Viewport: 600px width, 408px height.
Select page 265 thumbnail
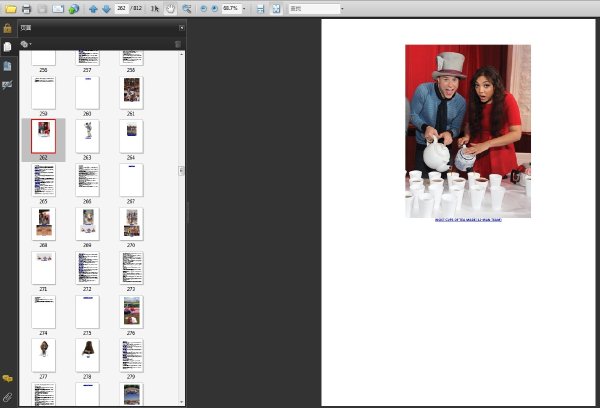pyautogui.click(x=43, y=180)
